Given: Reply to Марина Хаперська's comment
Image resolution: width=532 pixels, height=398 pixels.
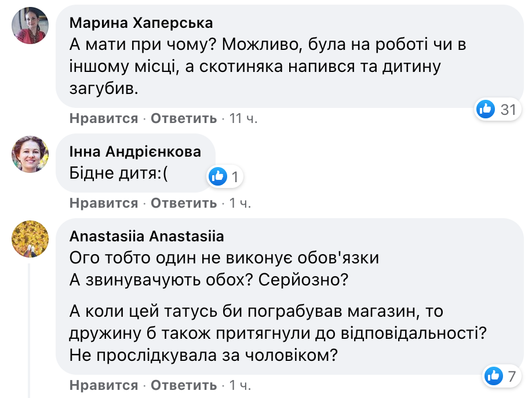Looking at the screenshot, I should (x=184, y=119).
